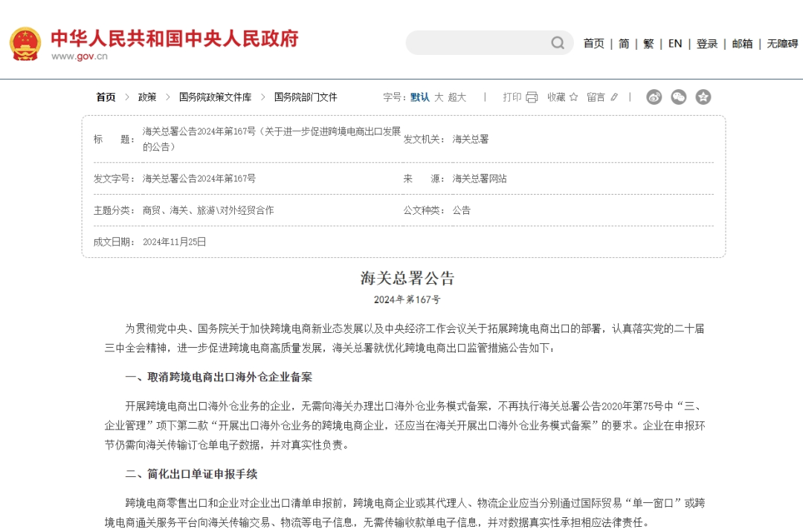Set font size to 大
Screen dimensions: 803x532
(x=439, y=97)
